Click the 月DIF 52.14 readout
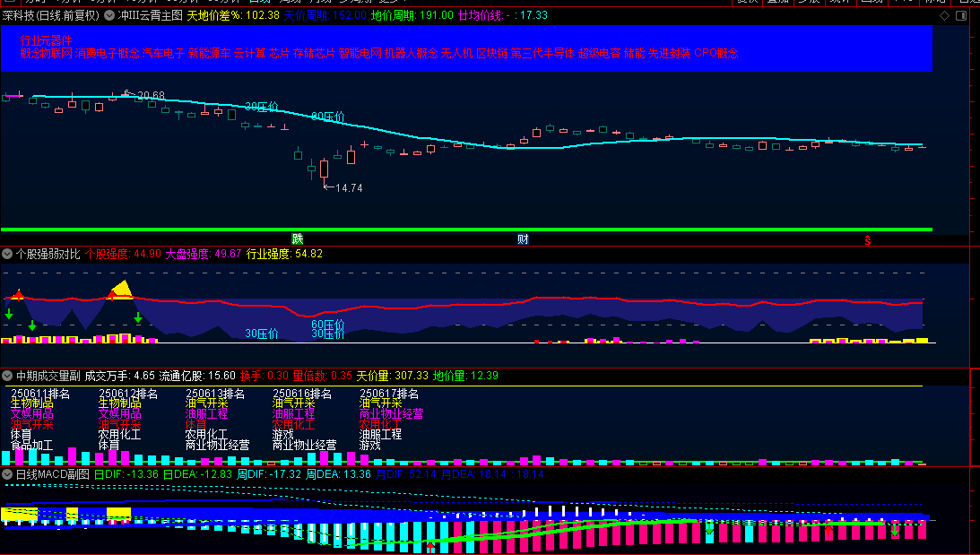The height and width of the screenshot is (555, 980). (x=406, y=474)
